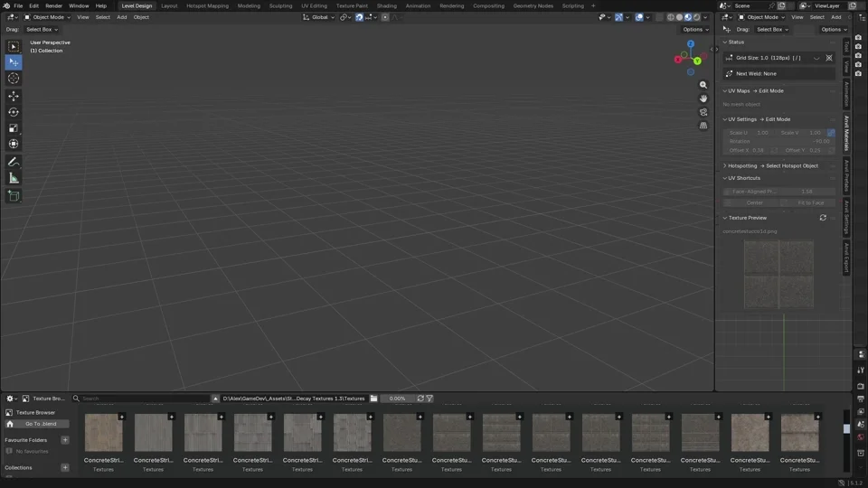868x488 pixels.
Task: Switch to Hotspot Mapping workspace tab
Action: [x=207, y=5]
